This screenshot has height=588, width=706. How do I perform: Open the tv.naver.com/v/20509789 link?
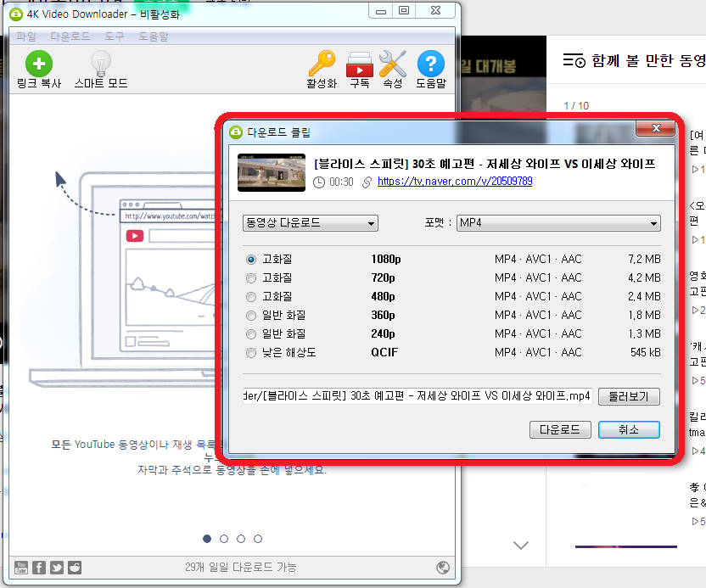[455, 181]
